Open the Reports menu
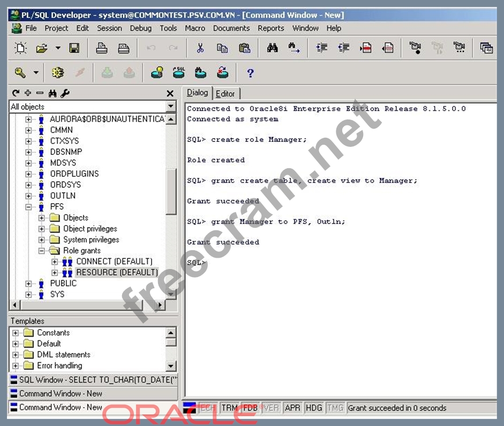This screenshot has width=504, height=426. point(271,28)
